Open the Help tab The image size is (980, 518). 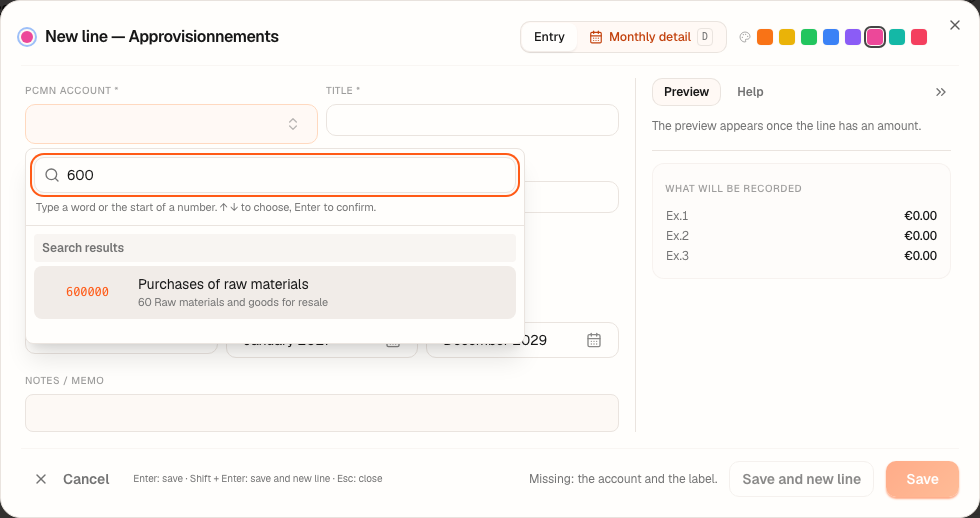(750, 92)
